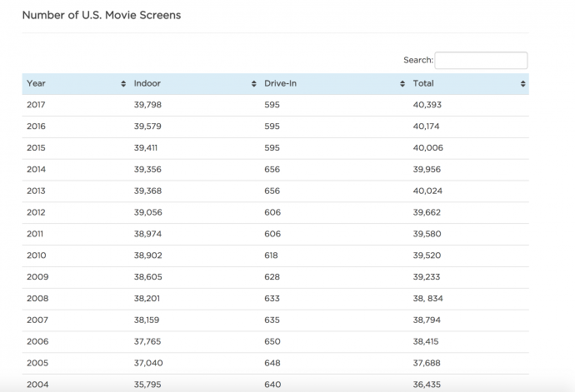This screenshot has width=575, height=392.
Task: Click the 'Number of U.S. Movie Screens' title
Action: (x=101, y=15)
